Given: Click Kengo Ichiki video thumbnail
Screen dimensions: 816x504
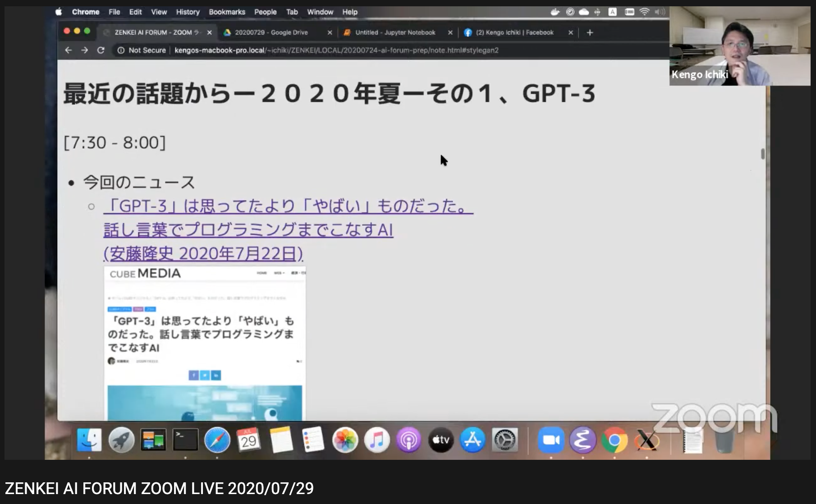Looking at the screenshot, I should 740,46.
